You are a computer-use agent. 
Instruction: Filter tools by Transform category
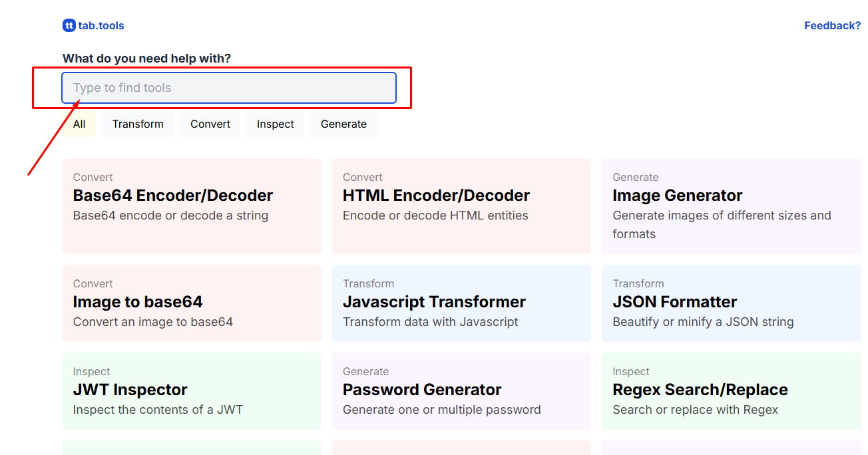point(138,124)
